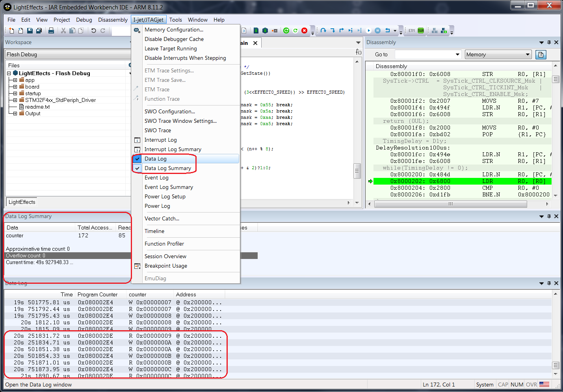Expand the STM32F4xx_StdPeriph_Driver folder
The height and width of the screenshot is (392, 563).
(x=15, y=100)
